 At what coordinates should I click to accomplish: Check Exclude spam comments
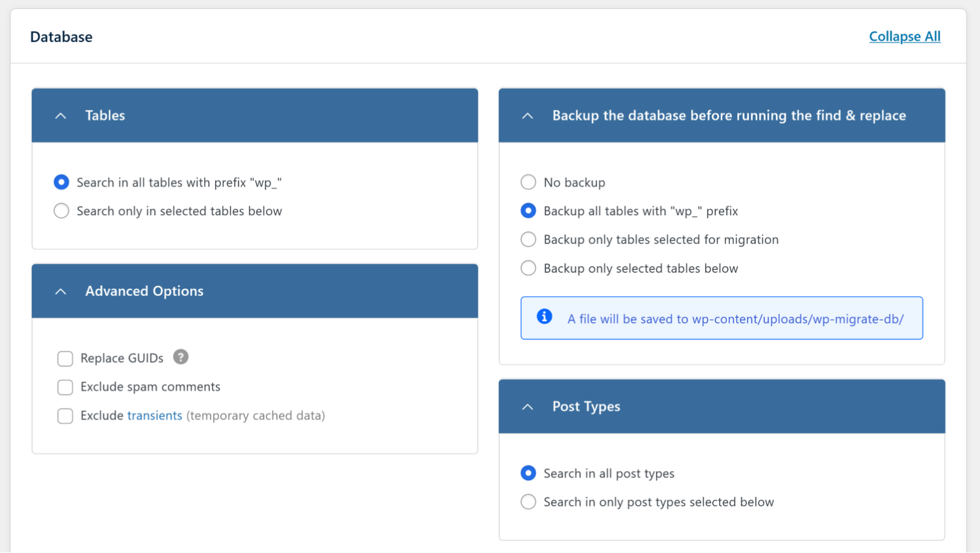[x=65, y=387]
